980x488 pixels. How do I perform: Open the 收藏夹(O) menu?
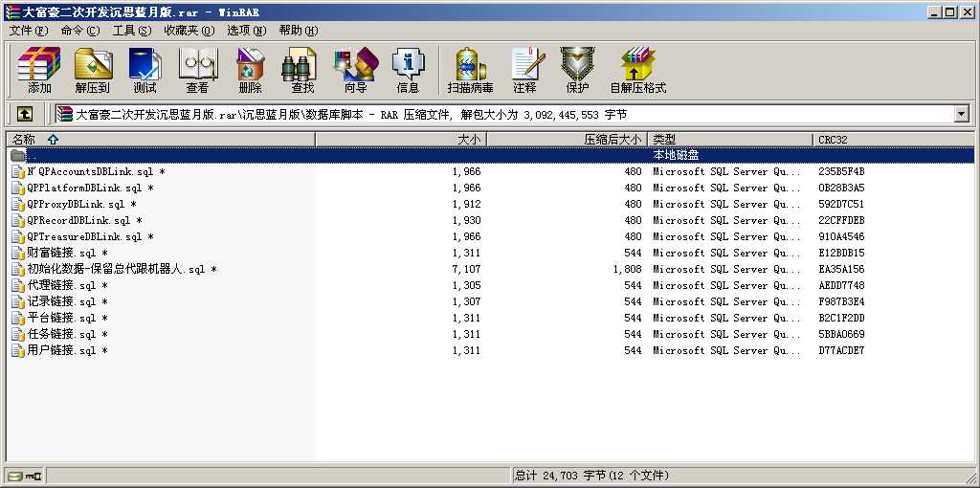click(189, 30)
